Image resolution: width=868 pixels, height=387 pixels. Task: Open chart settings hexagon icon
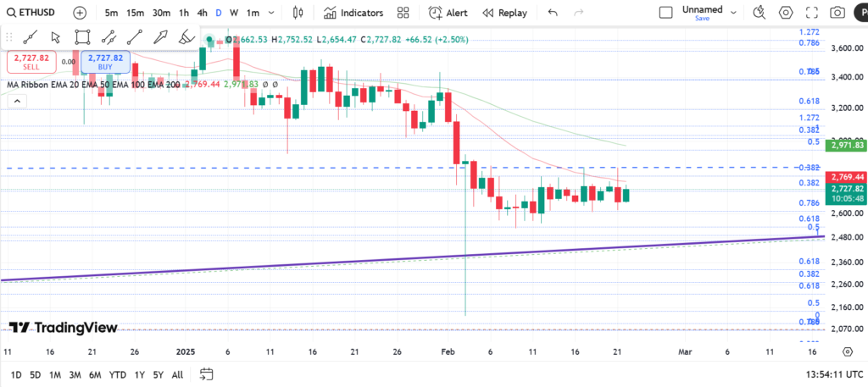click(x=785, y=13)
